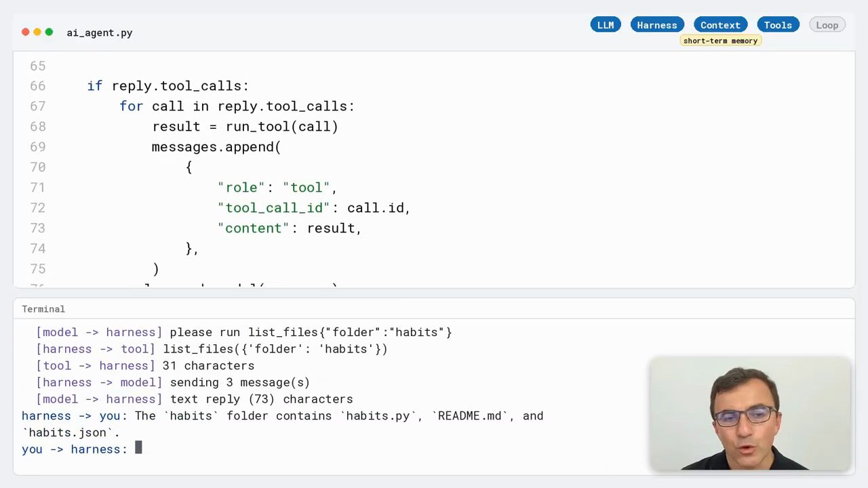Select the LLM pill

coord(606,25)
